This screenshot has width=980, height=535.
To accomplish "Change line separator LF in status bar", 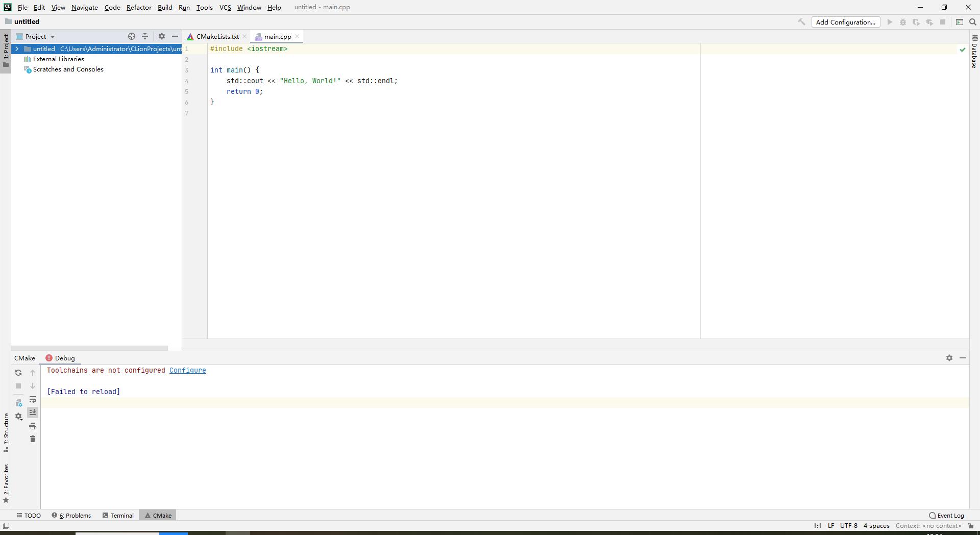I will [831, 526].
